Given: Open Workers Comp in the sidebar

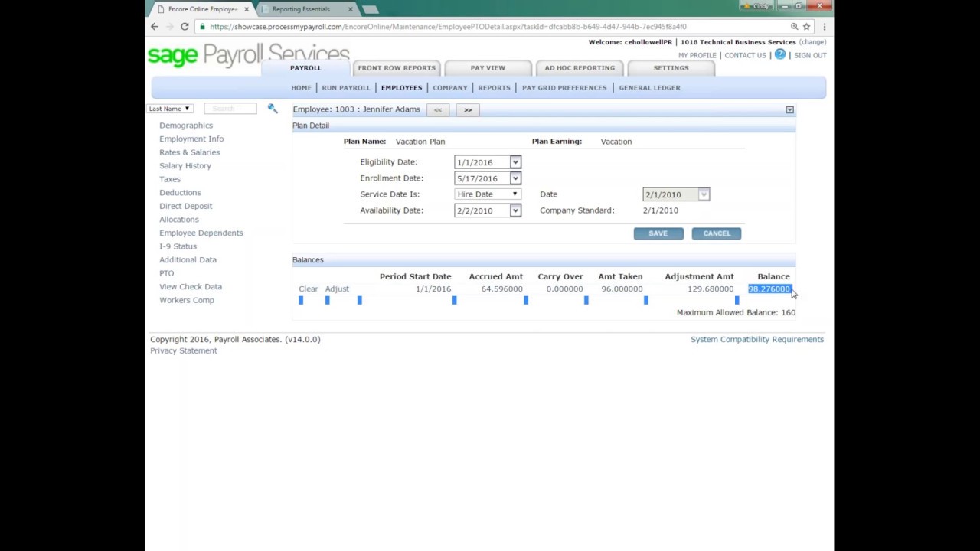Looking at the screenshot, I should pos(187,300).
